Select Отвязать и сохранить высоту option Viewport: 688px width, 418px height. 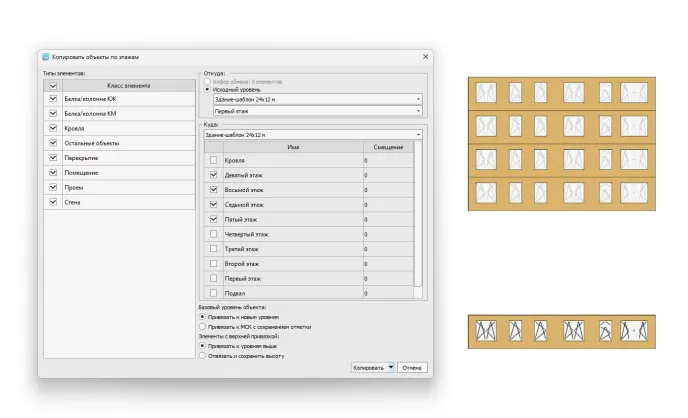pyautogui.click(x=204, y=355)
